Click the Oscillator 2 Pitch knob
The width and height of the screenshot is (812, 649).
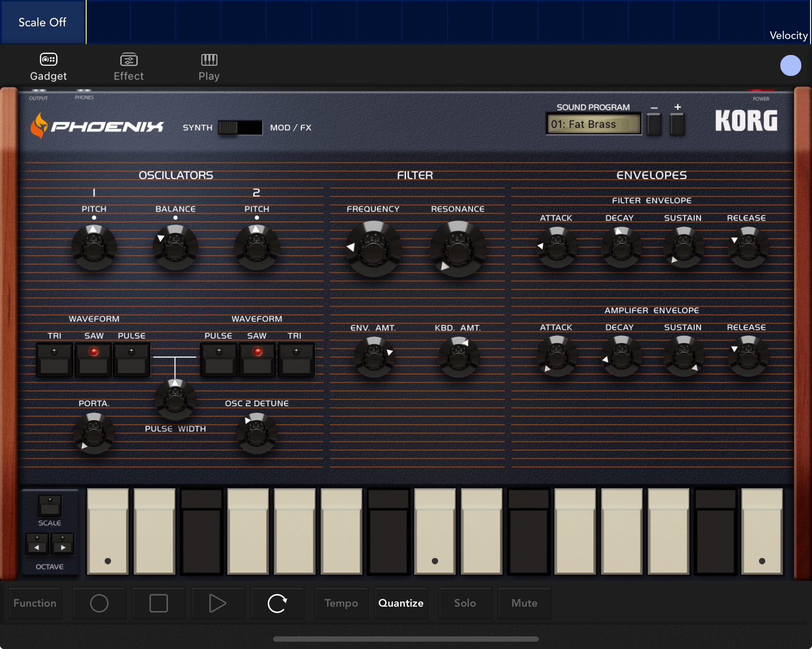pyautogui.click(x=257, y=248)
